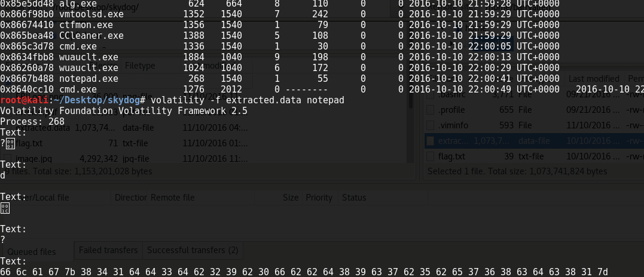Click the 'Process: 268' terminal line

(x=32, y=121)
